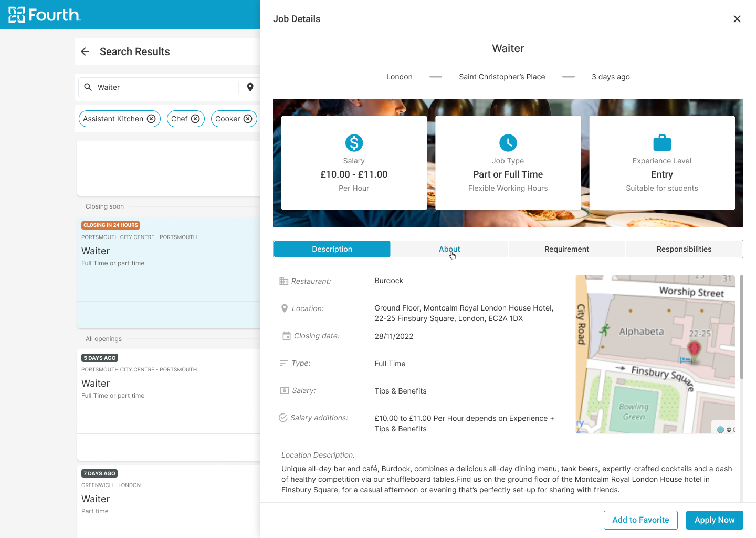
Task: Open the Greenwich London Waiter listing
Action: (168, 499)
